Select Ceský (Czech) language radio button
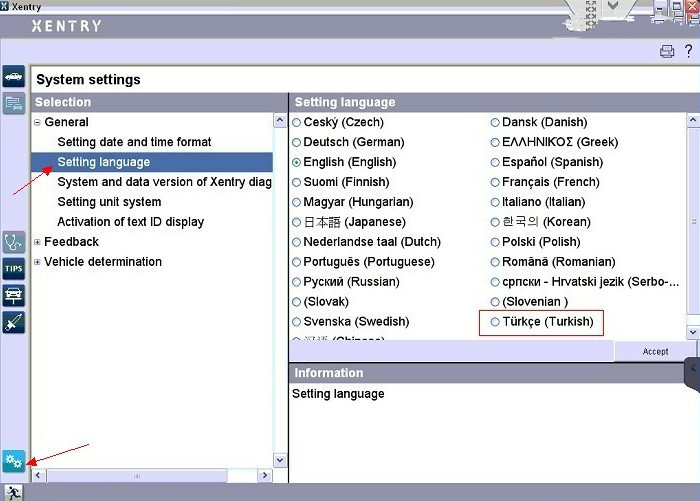Viewport: 700px width, 501px height. 296,122
